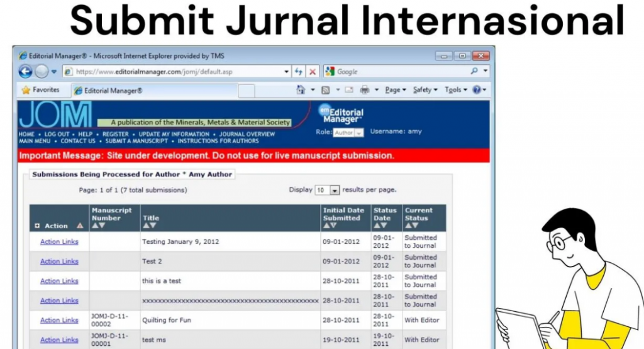644x349 pixels.
Task: Click the Read Mail icon
Action: tap(349, 89)
